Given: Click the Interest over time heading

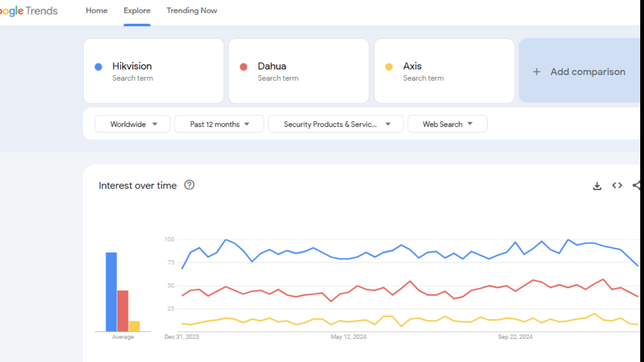Looking at the screenshot, I should [138, 185].
